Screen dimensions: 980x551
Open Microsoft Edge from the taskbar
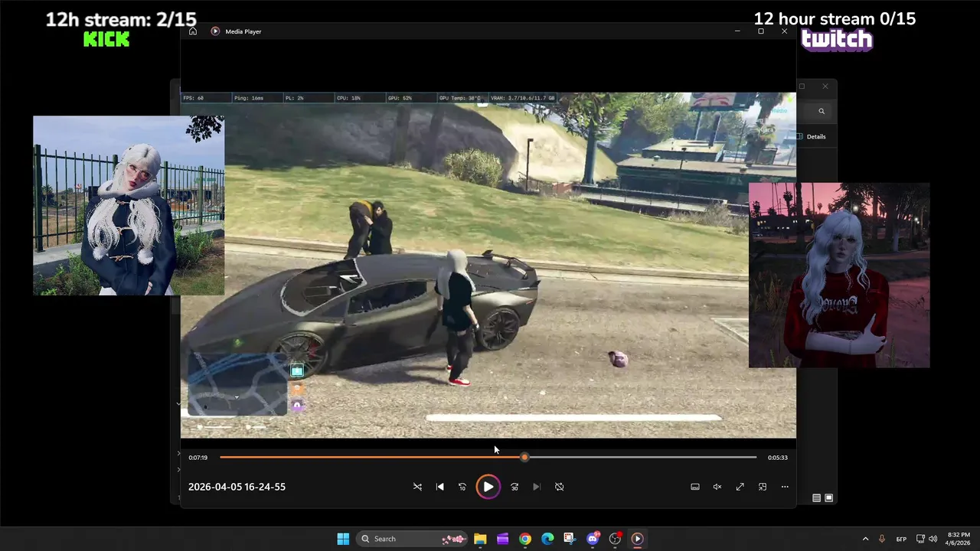point(547,539)
